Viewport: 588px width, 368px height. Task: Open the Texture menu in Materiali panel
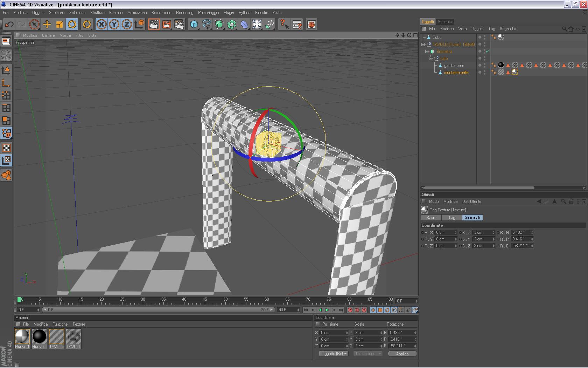[79, 324]
